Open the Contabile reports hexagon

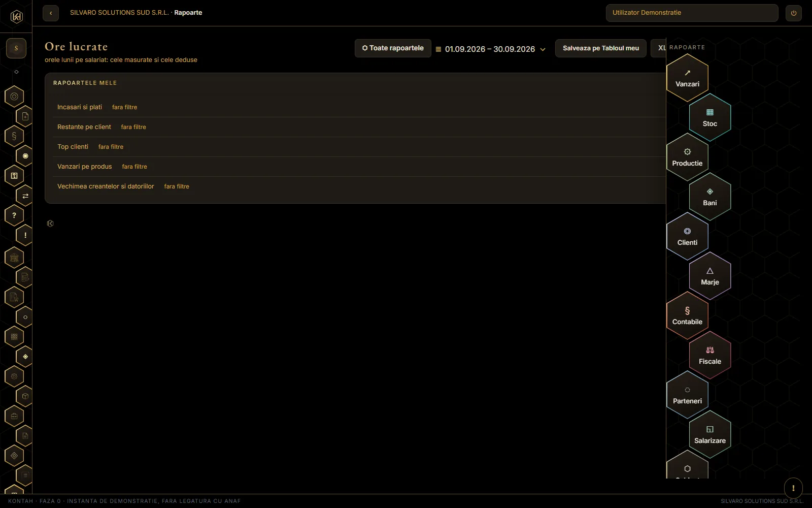(x=687, y=315)
